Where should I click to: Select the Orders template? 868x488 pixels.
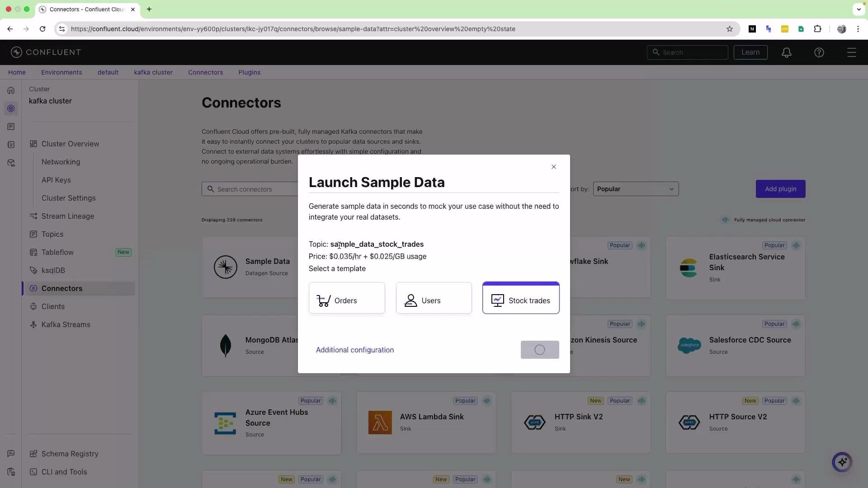click(347, 298)
